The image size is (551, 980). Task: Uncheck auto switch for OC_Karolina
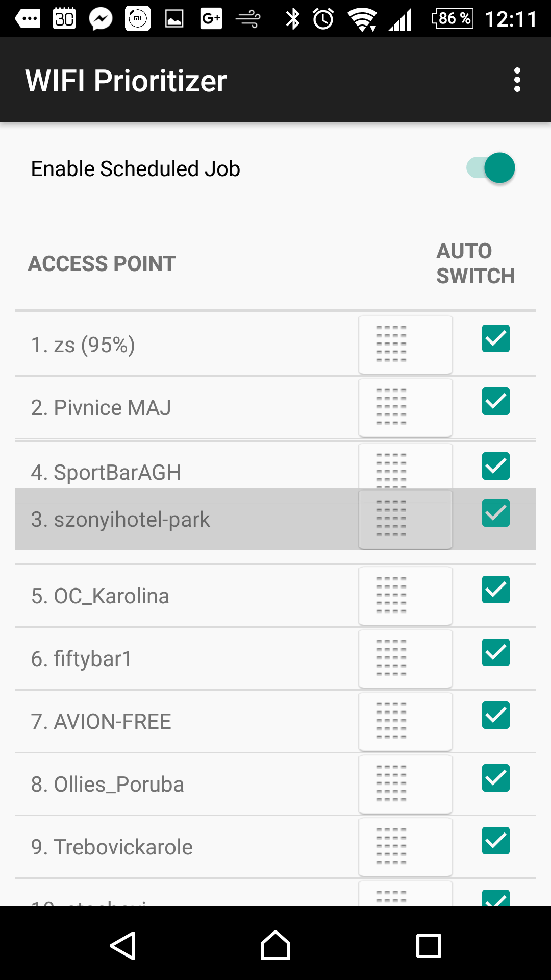[496, 590]
